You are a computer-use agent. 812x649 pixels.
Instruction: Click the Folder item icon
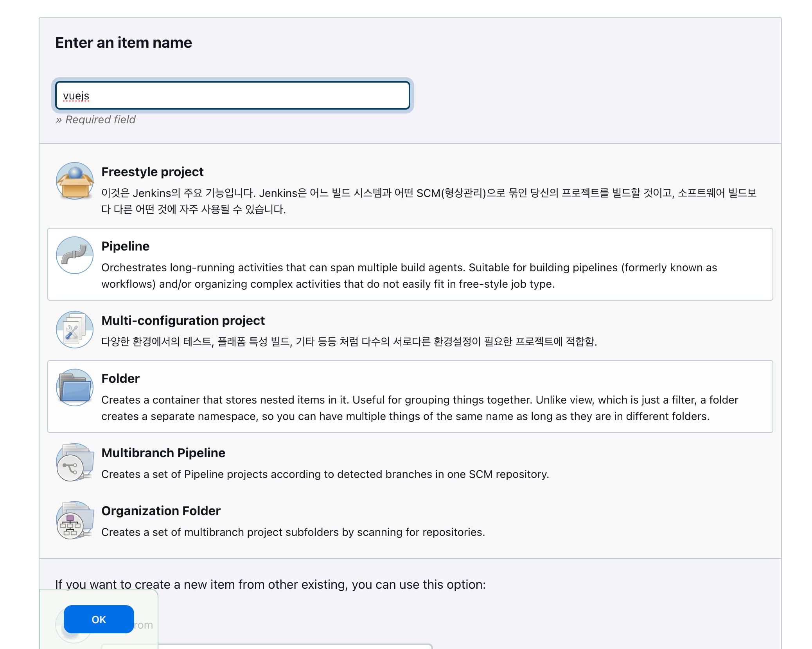tap(75, 388)
